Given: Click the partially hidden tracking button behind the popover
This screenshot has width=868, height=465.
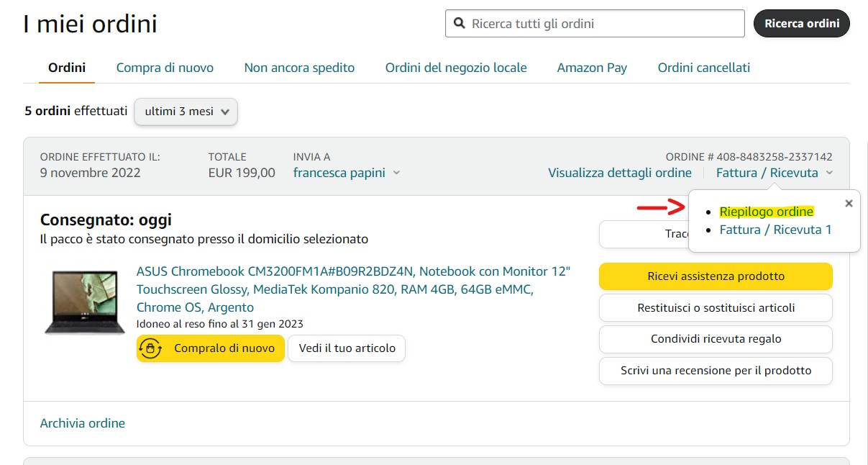Looking at the screenshot, I should coord(644,234).
